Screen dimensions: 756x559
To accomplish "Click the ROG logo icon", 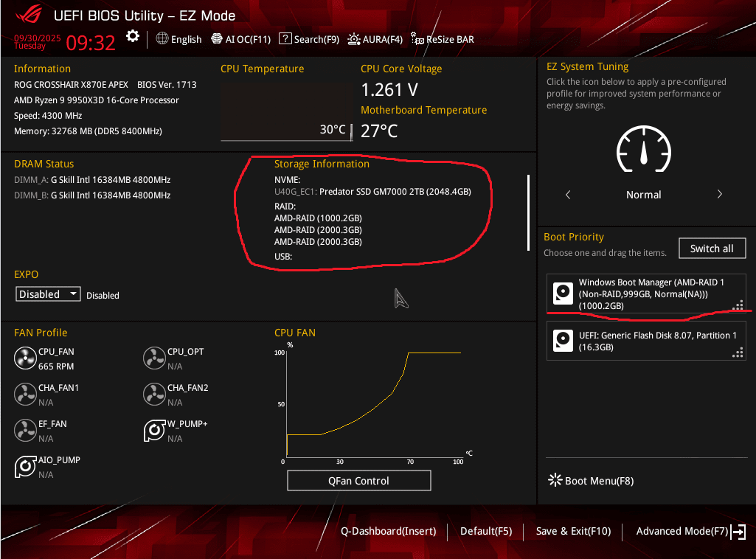I will pos(29,15).
